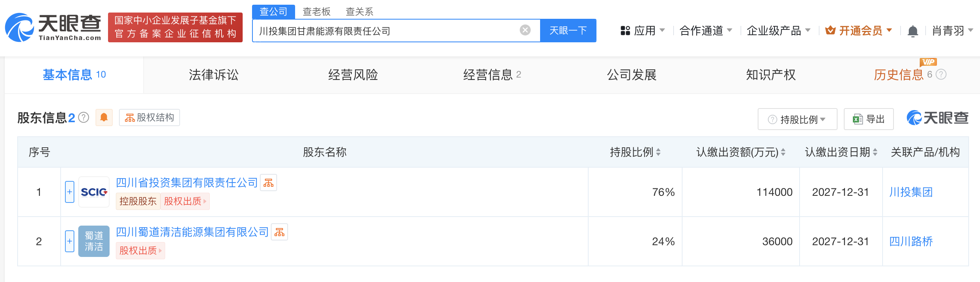Open the 持股比例 dropdown filter
This screenshot has height=282, width=980.
click(x=797, y=119)
